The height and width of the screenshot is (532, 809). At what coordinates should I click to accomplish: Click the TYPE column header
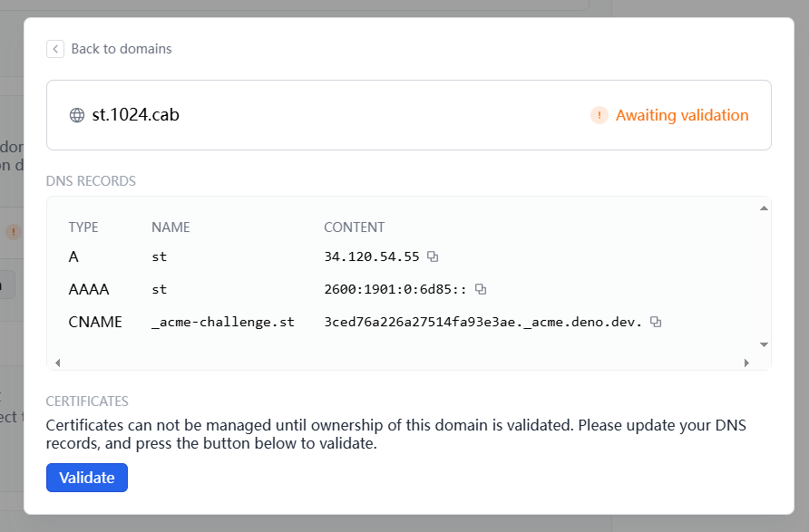tap(83, 227)
